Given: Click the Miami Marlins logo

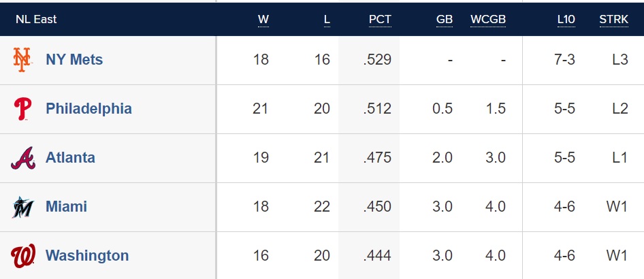Looking at the screenshot, I should click(x=22, y=207).
